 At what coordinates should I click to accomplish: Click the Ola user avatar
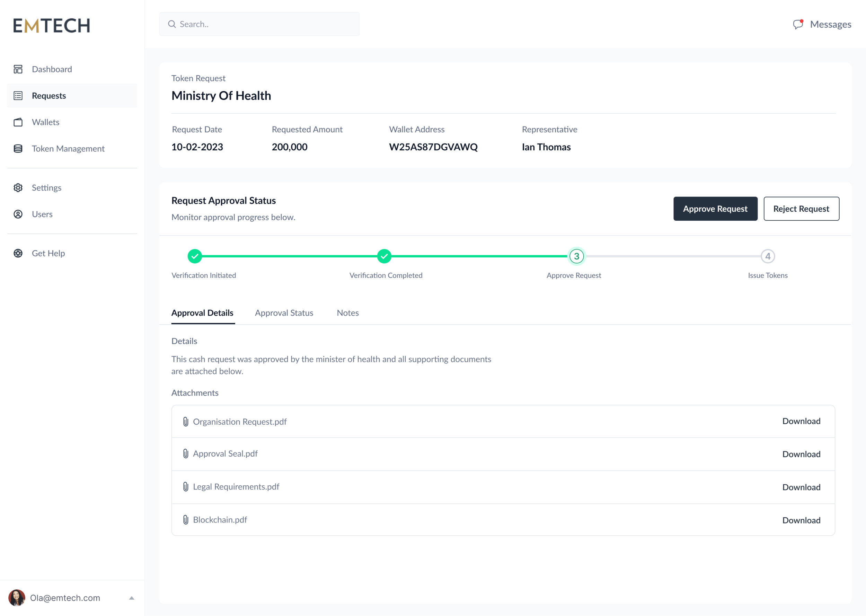pos(17,598)
